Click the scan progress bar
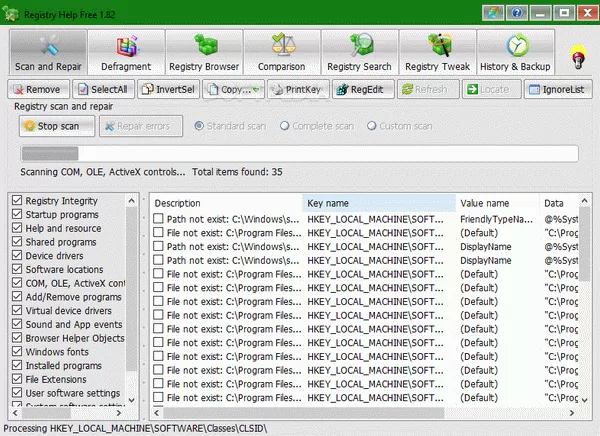This screenshot has height=436, width=600. [x=299, y=153]
